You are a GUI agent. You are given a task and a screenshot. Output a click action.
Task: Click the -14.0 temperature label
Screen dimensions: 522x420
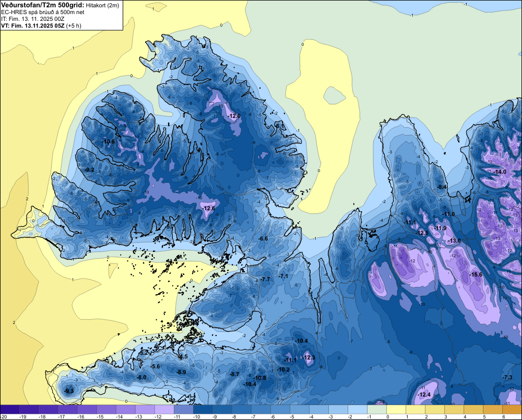point(500,172)
